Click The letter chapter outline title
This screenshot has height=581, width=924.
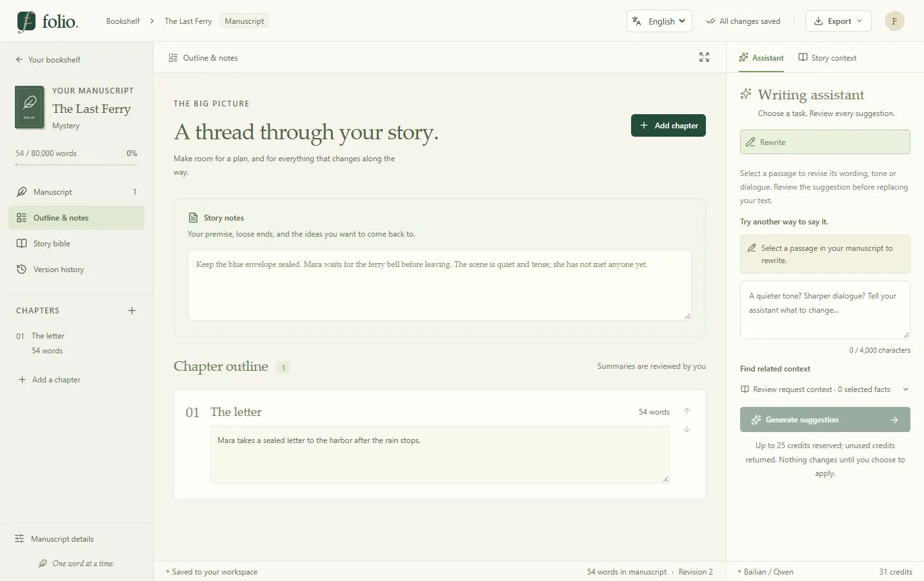tap(236, 412)
